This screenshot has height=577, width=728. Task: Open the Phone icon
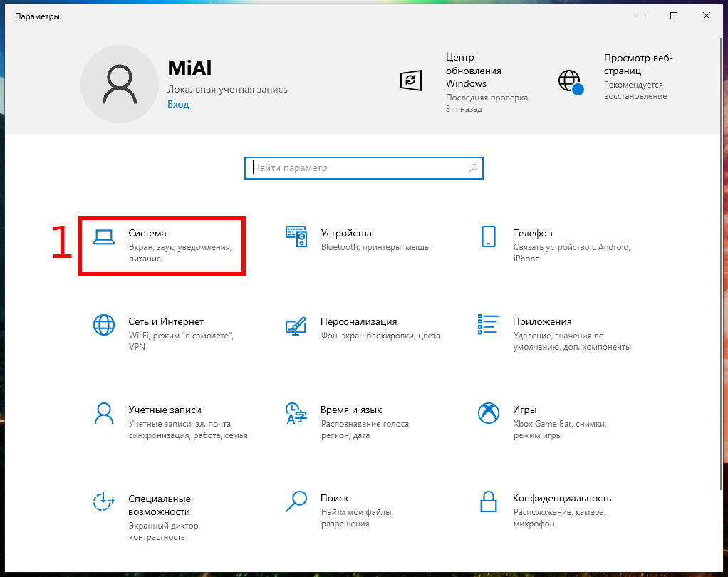(x=489, y=236)
